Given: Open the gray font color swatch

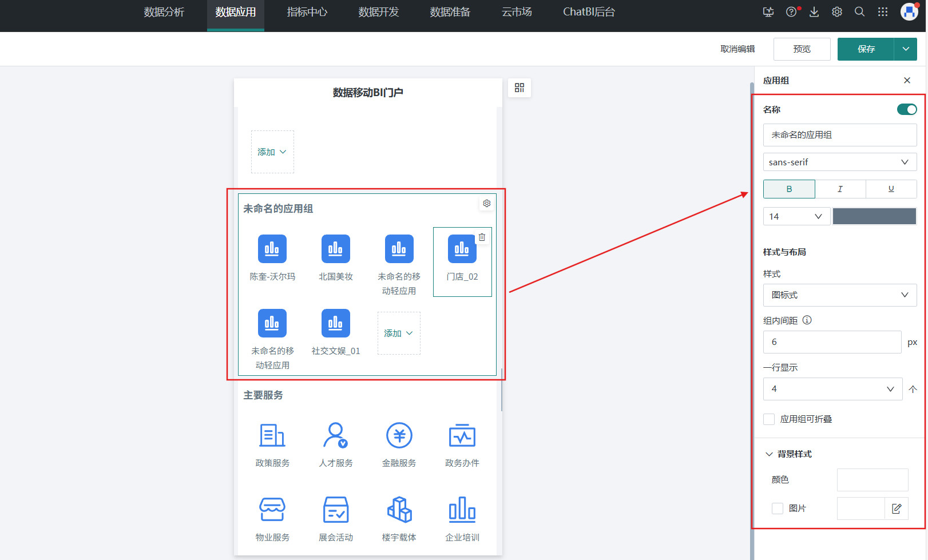Looking at the screenshot, I should click(874, 216).
